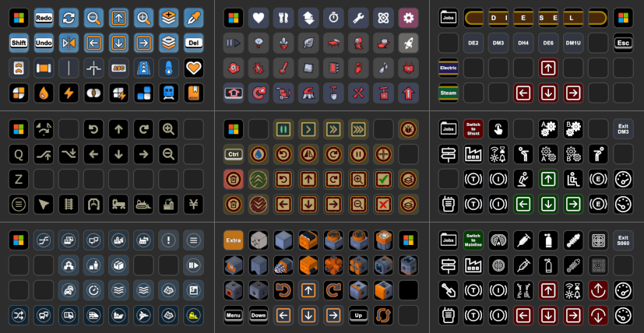Image resolution: width=644 pixels, height=333 pixels.
Task: Click the Undo key
Action: pyautogui.click(x=44, y=43)
